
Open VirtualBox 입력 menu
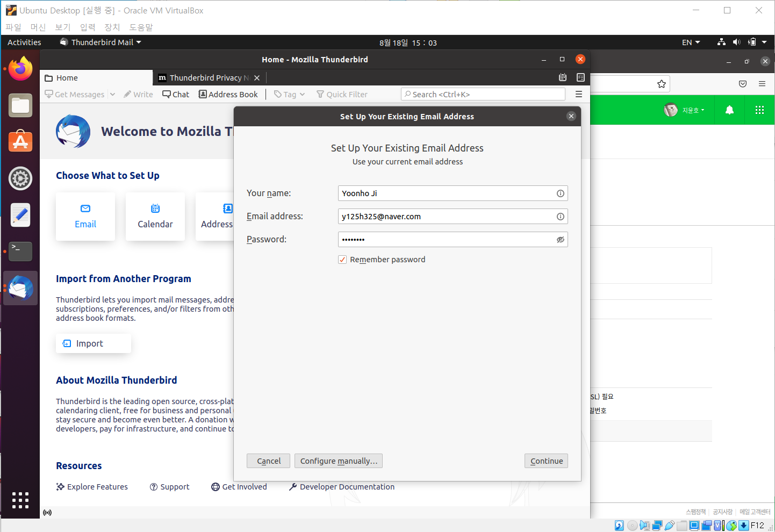coord(88,27)
